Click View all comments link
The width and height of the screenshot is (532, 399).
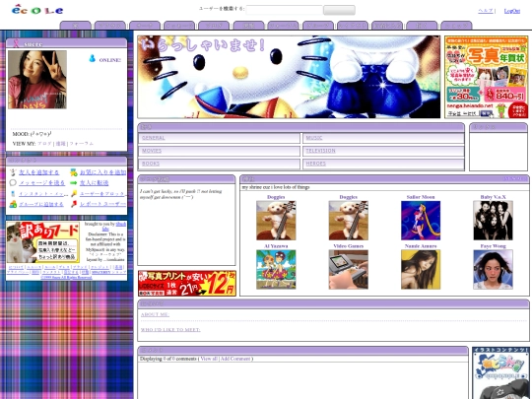point(209,359)
